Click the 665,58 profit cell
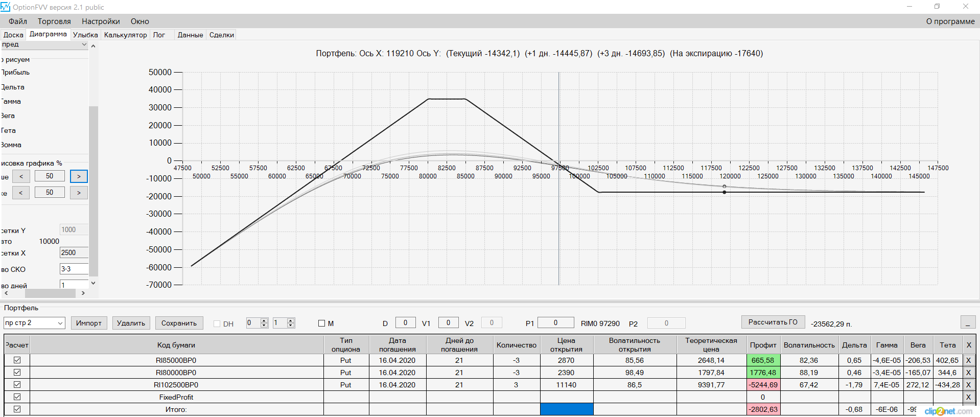 click(x=763, y=360)
